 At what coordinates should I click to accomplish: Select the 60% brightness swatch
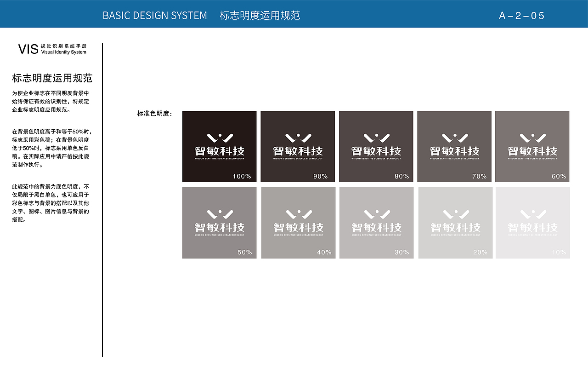tap(532, 146)
